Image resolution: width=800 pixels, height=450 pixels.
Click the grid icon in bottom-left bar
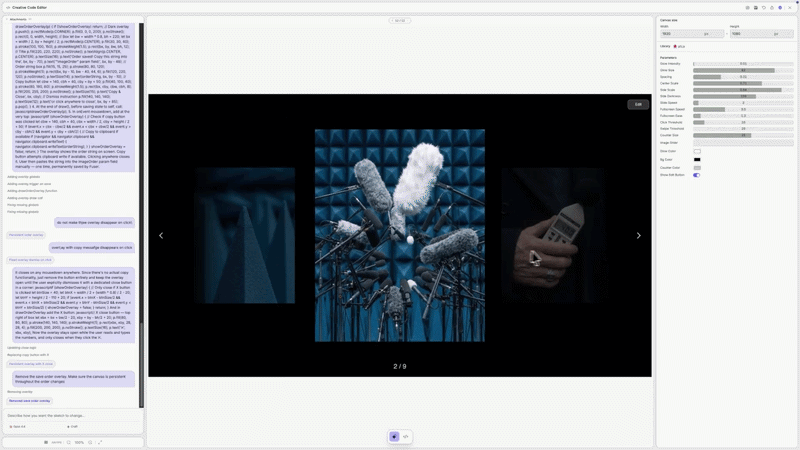(46, 442)
